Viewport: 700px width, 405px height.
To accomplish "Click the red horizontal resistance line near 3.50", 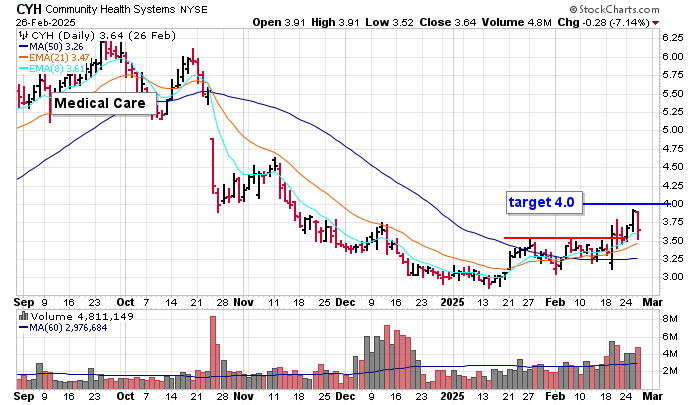I will coord(563,238).
